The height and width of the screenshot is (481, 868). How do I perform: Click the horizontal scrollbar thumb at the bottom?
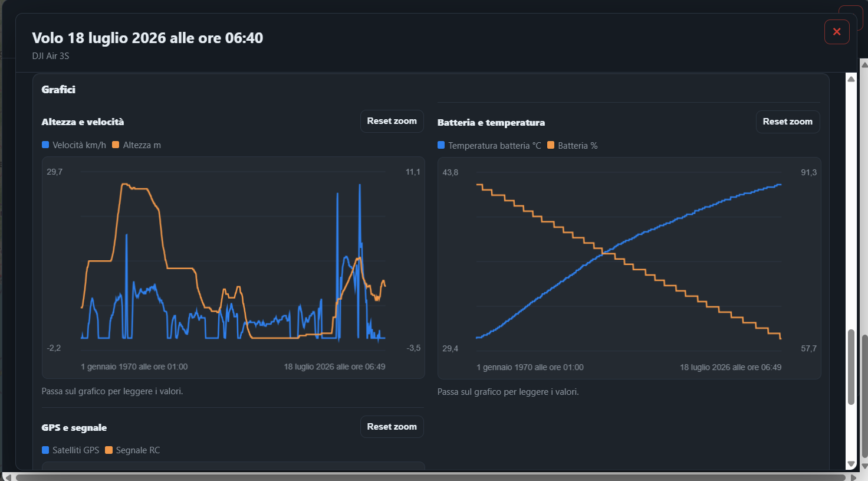(430, 477)
